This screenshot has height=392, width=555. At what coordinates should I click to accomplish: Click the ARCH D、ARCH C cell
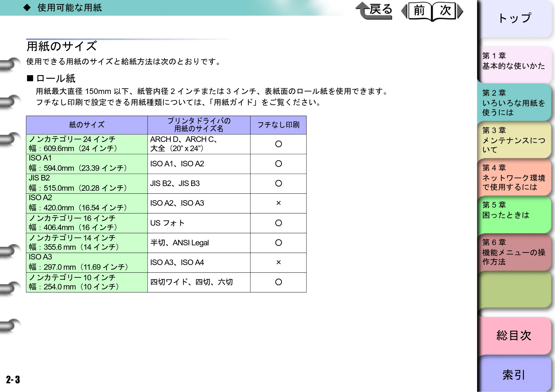(199, 144)
